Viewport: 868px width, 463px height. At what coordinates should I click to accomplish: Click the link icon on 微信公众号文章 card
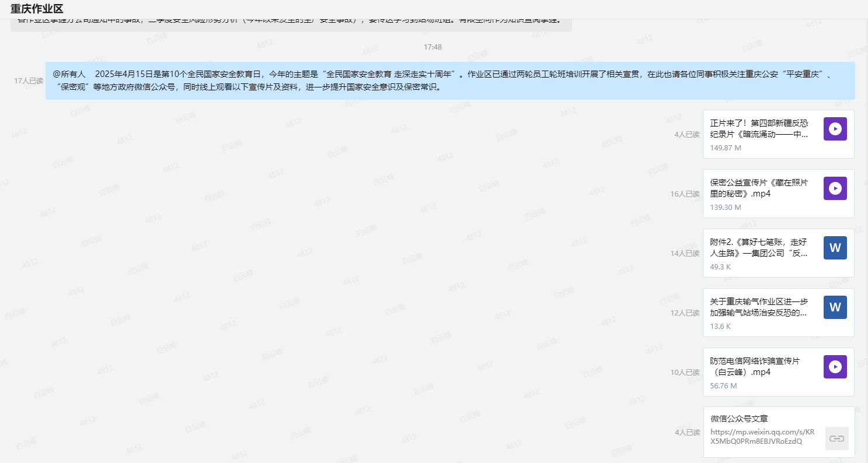pyautogui.click(x=836, y=439)
